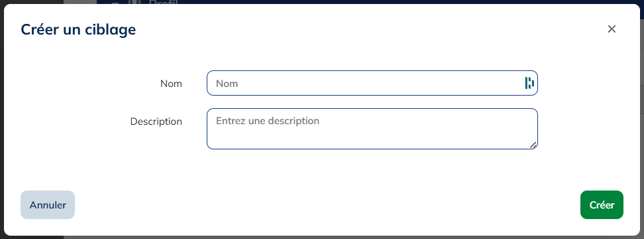The image size is (644, 239).
Task: Click the people icon beside Profil
Action: [133, 1]
